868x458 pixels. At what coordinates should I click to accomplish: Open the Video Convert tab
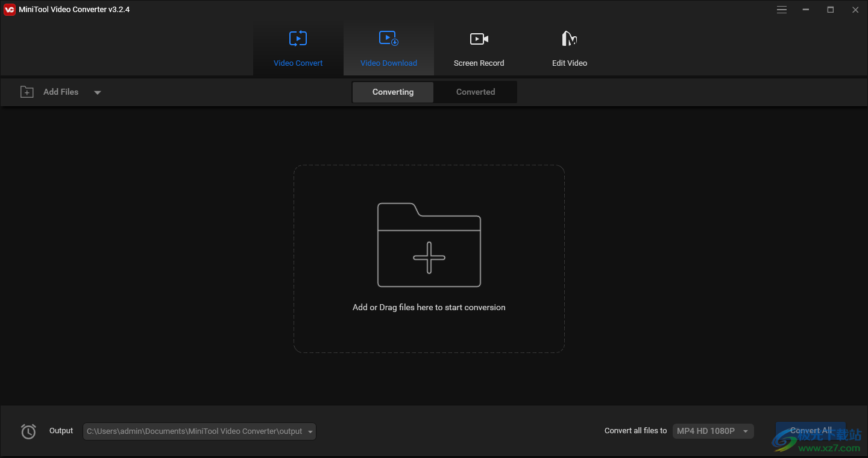tap(298, 48)
